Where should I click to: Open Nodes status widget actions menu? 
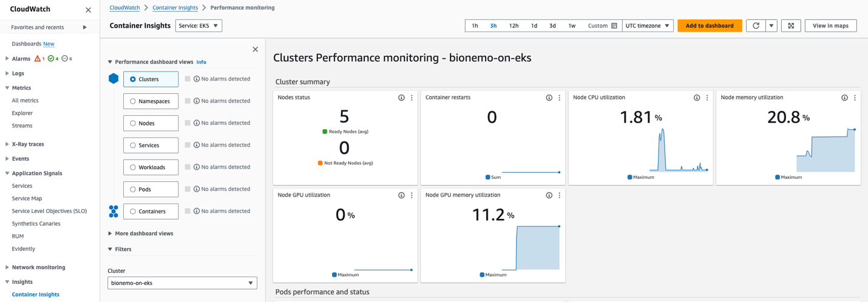click(x=412, y=98)
